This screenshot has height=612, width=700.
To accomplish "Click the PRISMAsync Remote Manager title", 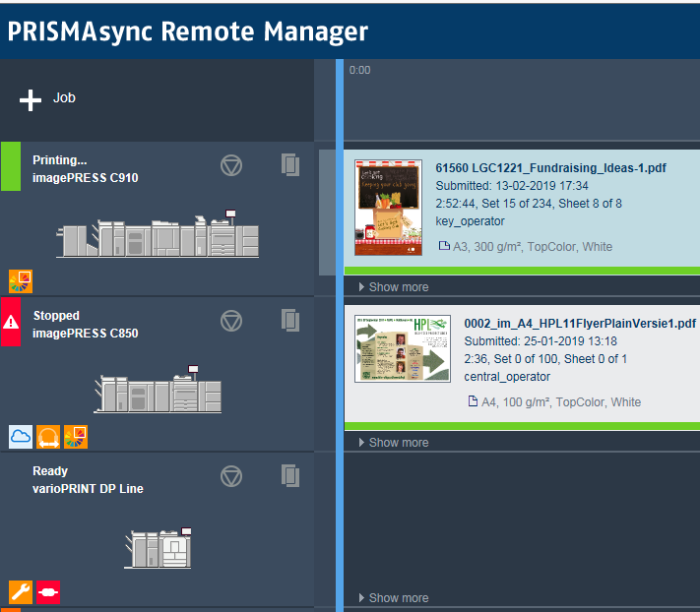I will coord(187,31).
